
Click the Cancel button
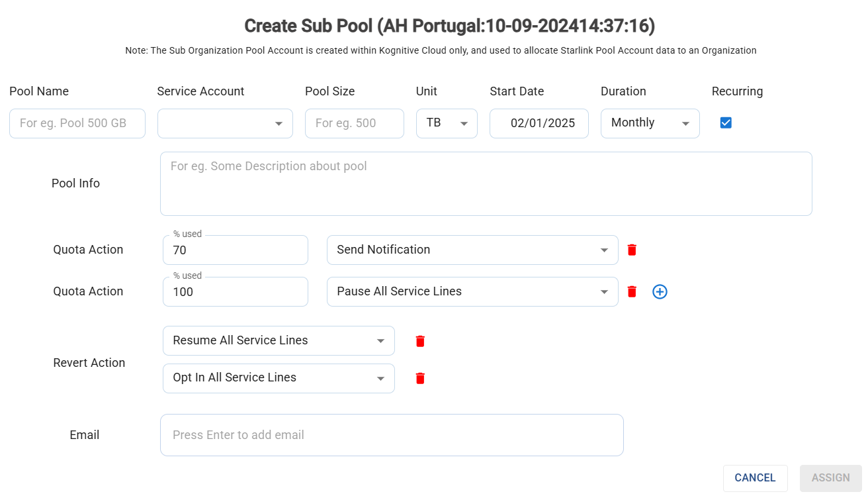[755, 478]
